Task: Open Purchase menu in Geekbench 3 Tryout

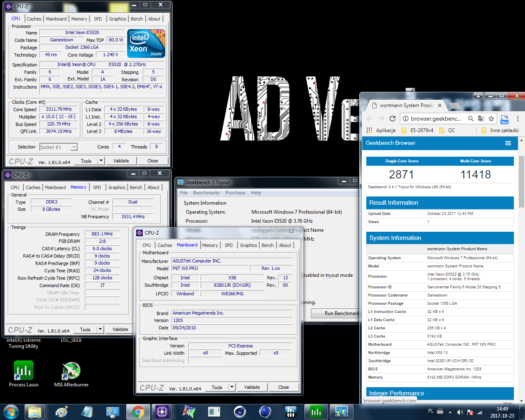Action: tap(235, 193)
